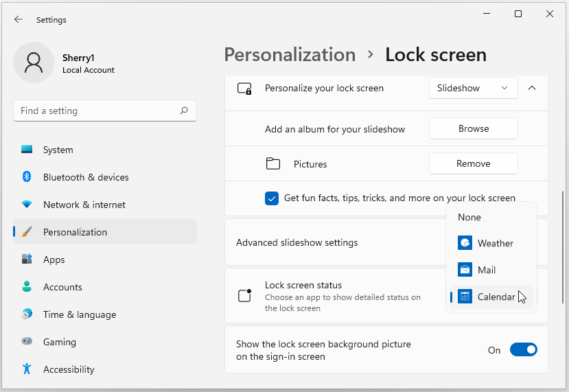
Task: Click the Accessibility figure icon
Action: click(x=27, y=369)
